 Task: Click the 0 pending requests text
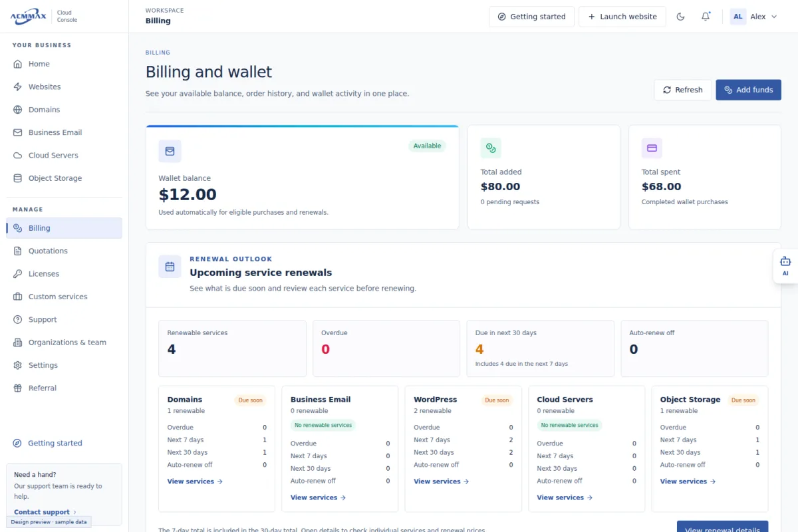(510, 202)
